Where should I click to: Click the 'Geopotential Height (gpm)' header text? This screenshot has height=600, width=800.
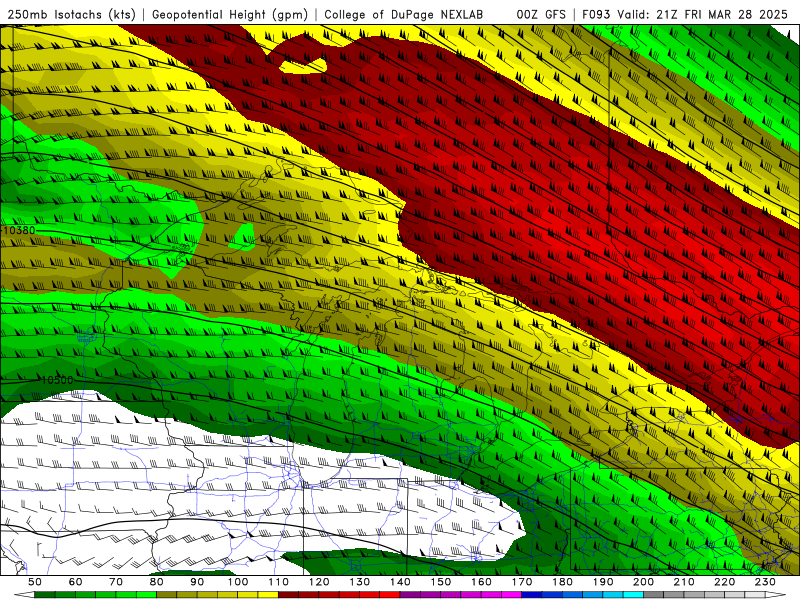(x=230, y=15)
